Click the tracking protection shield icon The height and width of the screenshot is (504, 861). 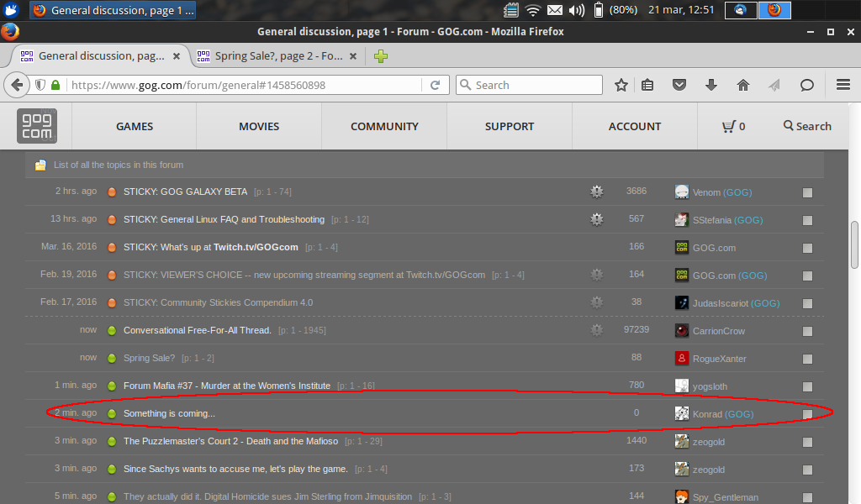[40, 85]
